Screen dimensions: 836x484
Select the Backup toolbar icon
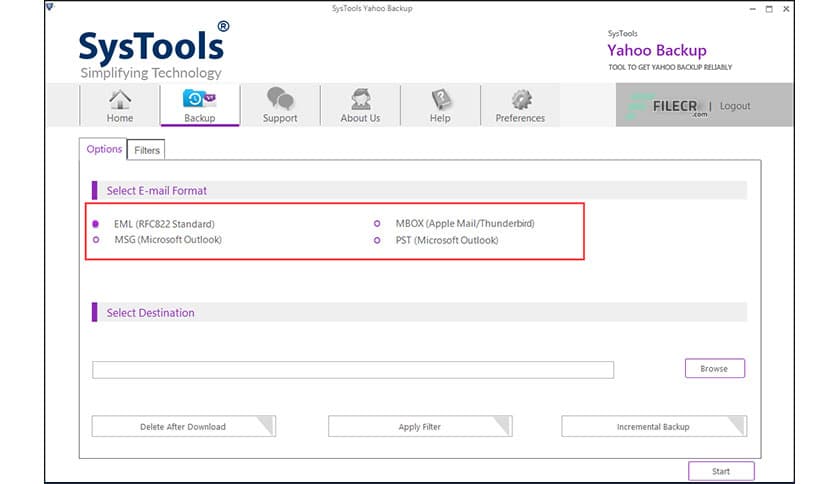pyautogui.click(x=200, y=106)
